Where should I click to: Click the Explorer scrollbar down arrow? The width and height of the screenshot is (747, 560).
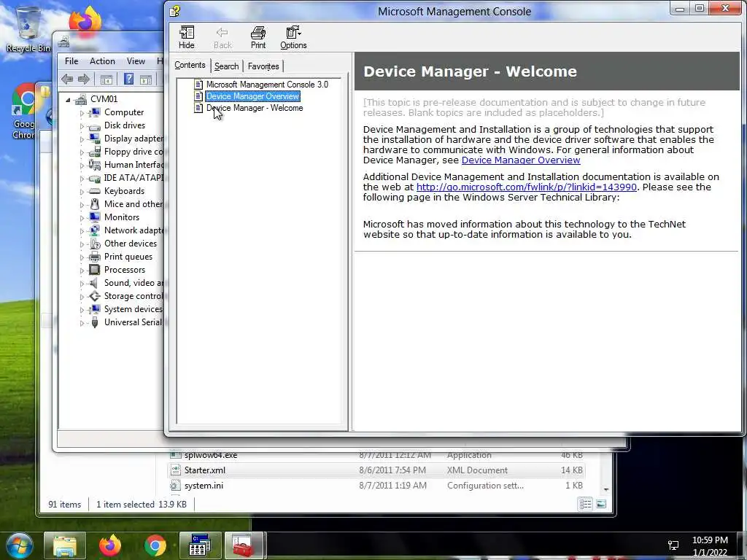point(606,489)
